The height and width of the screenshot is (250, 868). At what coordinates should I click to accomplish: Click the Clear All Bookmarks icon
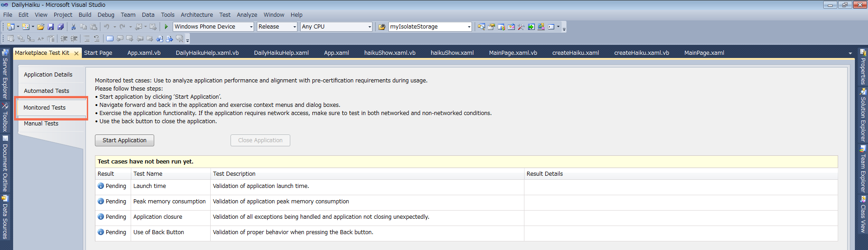point(179,38)
